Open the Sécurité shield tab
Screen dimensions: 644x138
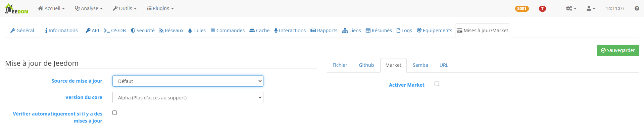[143, 31]
